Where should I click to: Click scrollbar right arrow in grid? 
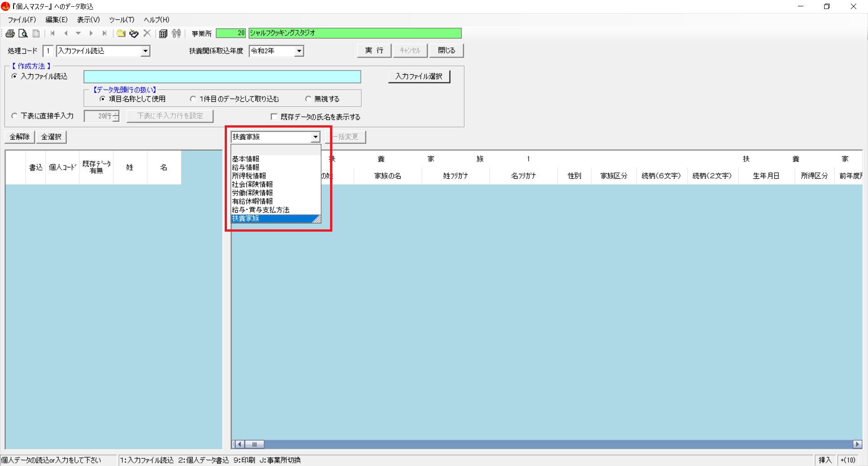pyautogui.click(x=857, y=444)
